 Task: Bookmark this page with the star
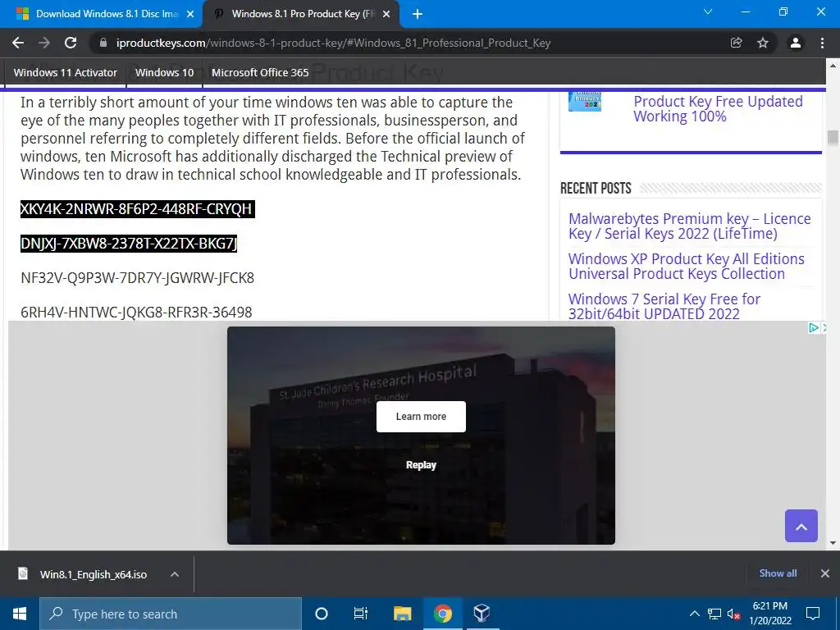tap(763, 43)
